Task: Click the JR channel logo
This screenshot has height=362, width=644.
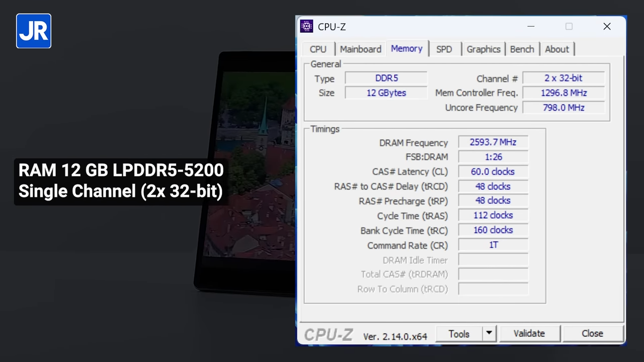Action: coord(34,31)
